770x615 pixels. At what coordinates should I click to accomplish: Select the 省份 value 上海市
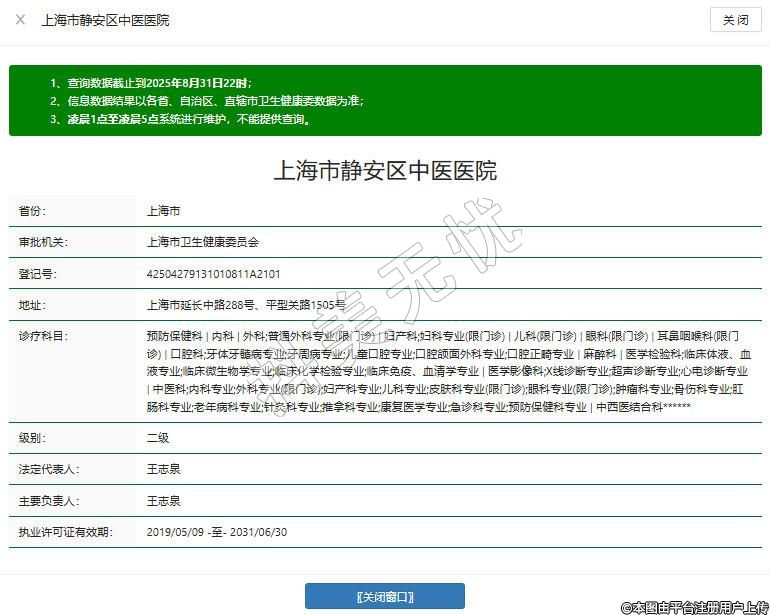[x=163, y=212]
